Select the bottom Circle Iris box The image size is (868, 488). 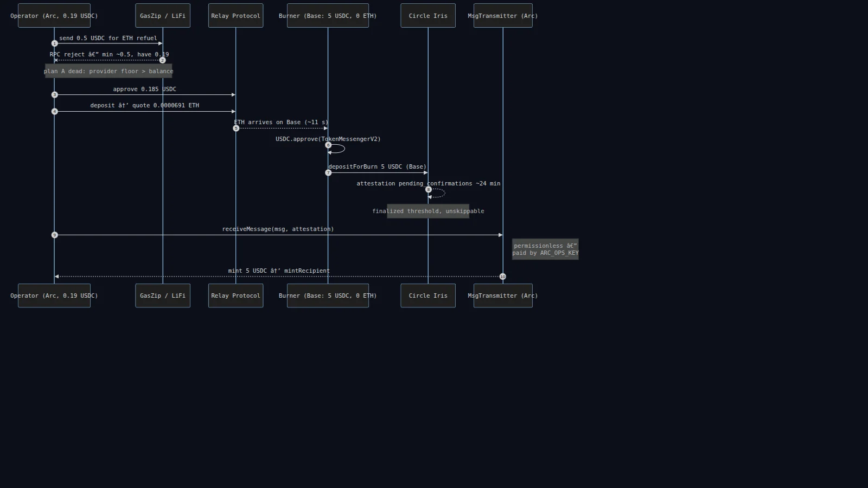point(428,296)
